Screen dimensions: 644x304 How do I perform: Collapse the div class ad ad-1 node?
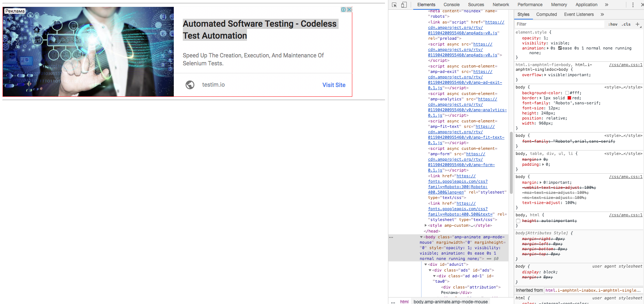[434, 276]
